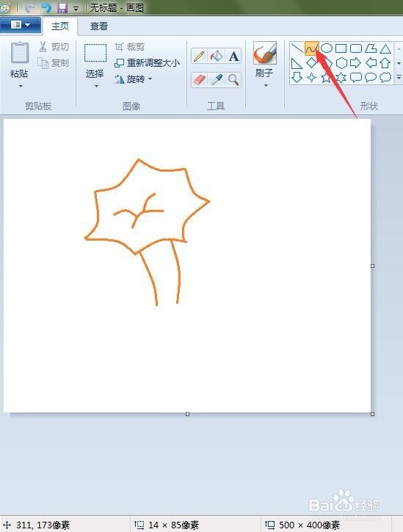403x532 pixels.
Task: Choose the Rounded rectangle shape
Action: click(x=356, y=48)
